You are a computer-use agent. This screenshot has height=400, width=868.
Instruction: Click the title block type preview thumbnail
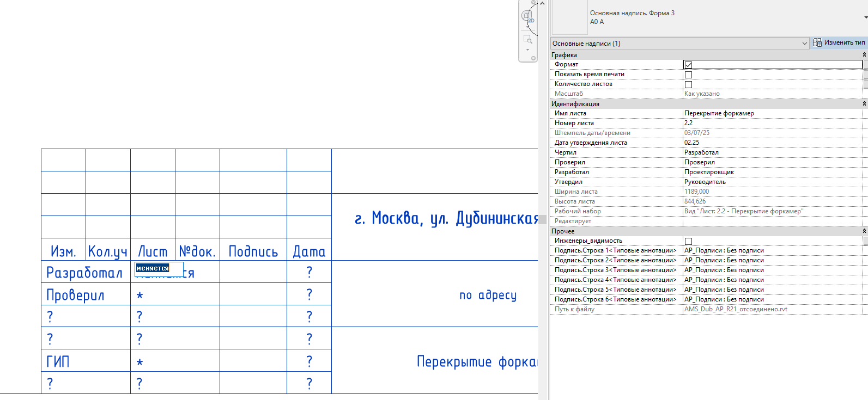569,17
